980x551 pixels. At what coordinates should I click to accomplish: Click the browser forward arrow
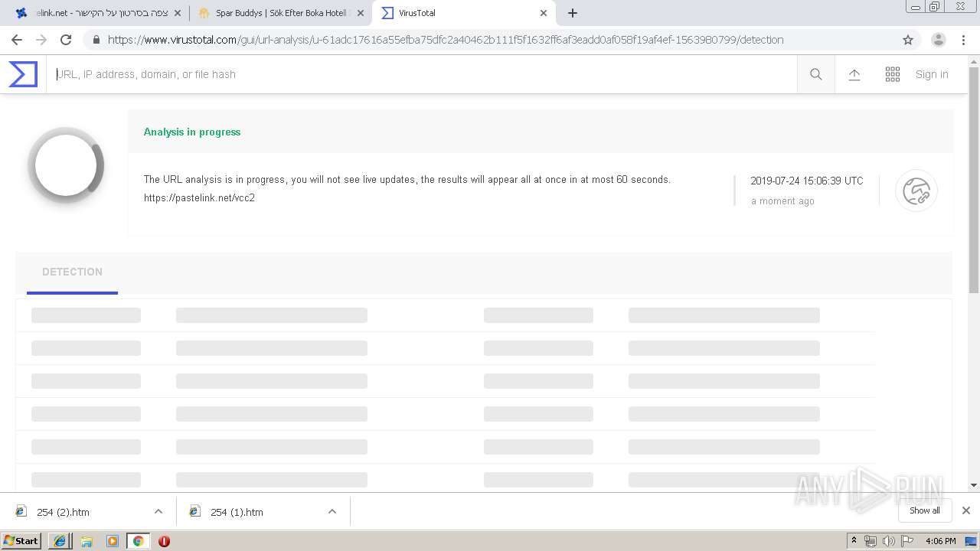click(x=41, y=40)
